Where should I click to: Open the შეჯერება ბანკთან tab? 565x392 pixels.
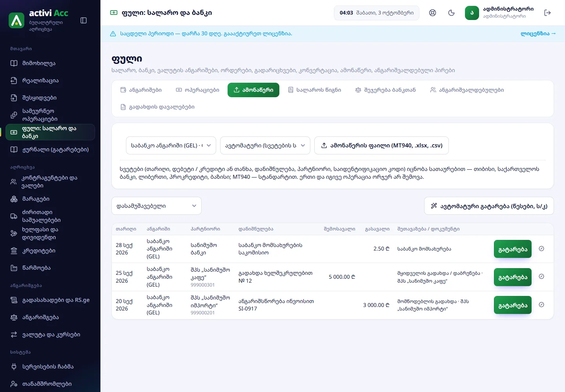(x=385, y=90)
